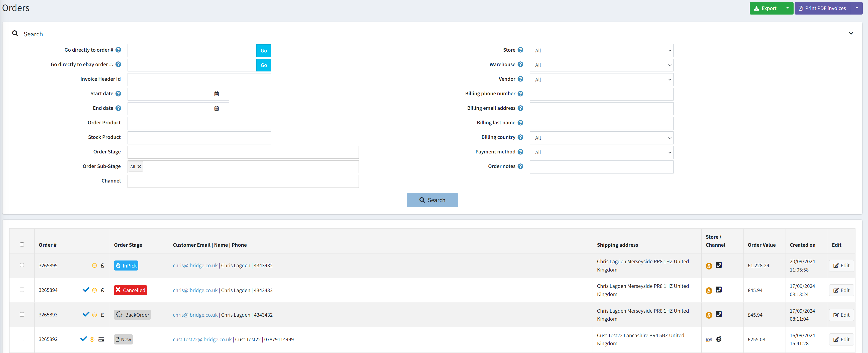Image resolution: width=868 pixels, height=353 pixels.
Task: Select the checkbox for order 3265893
Action: (22, 314)
